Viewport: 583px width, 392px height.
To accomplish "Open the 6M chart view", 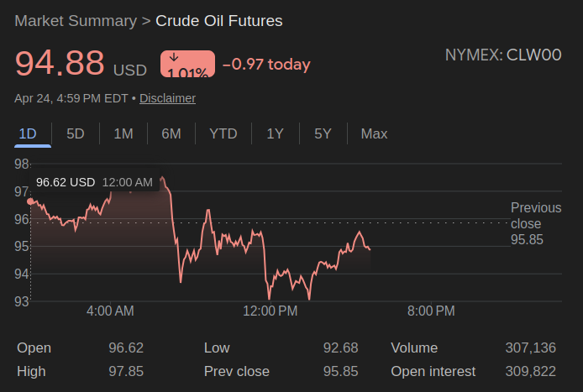I will 171,133.
